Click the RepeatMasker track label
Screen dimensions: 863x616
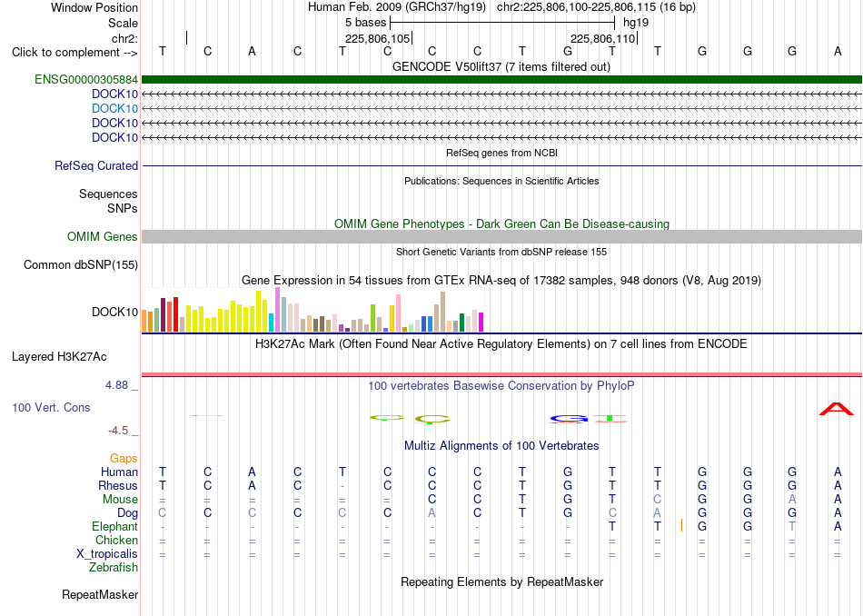tap(100, 594)
